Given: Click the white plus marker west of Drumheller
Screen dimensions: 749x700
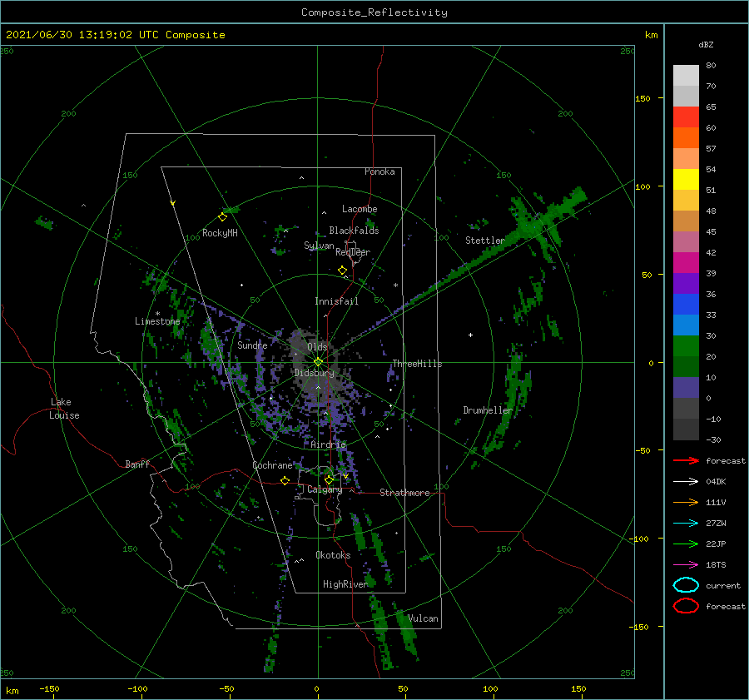Looking at the screenshot, I should point(470,335).
